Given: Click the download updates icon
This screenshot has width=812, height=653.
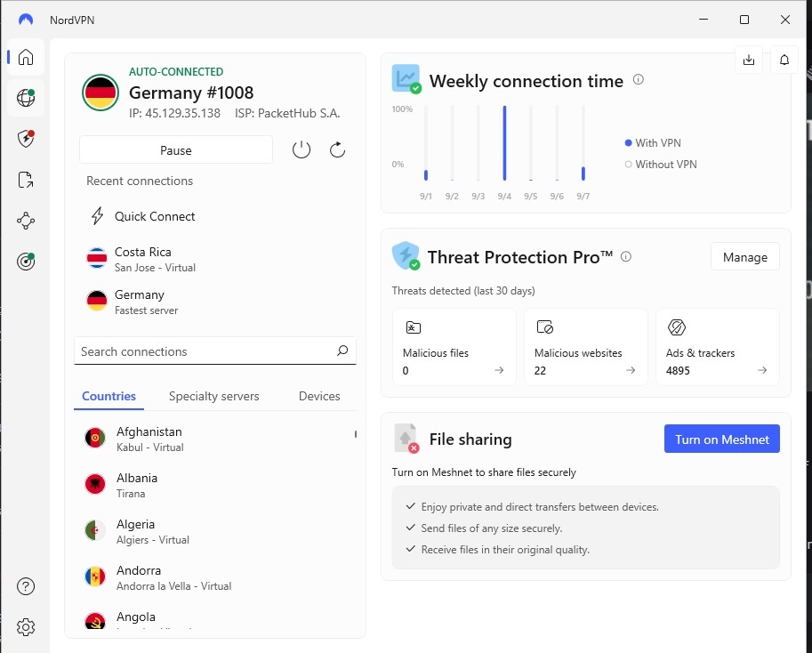Looking at the screenshot, I should coord(749,60).
